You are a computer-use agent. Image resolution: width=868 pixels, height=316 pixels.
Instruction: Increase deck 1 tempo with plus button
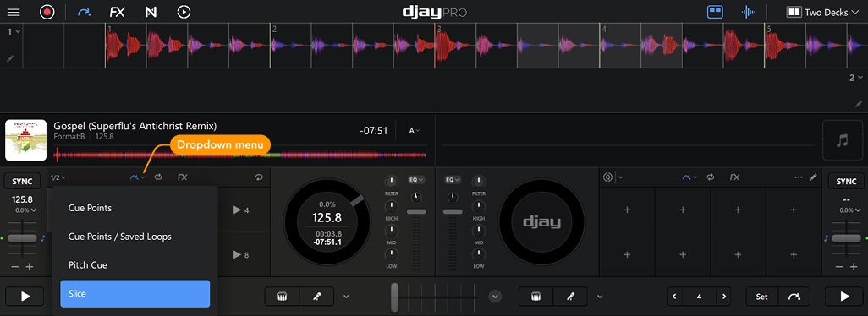(x=30, y=267)
